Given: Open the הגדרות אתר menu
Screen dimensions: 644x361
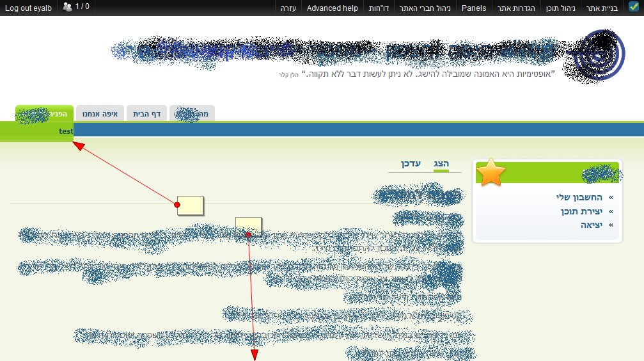Looking at the screenshot, I should click(x=516, y=8).
